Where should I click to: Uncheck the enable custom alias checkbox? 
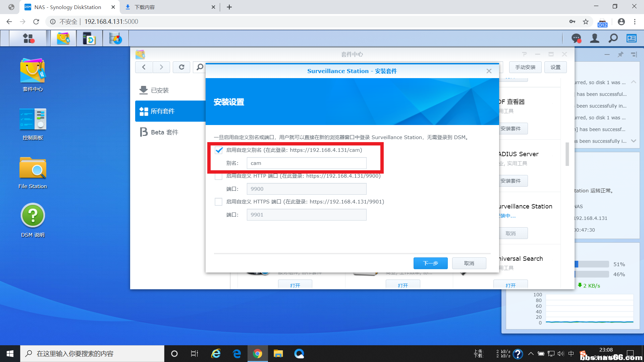tap(219, 150)
